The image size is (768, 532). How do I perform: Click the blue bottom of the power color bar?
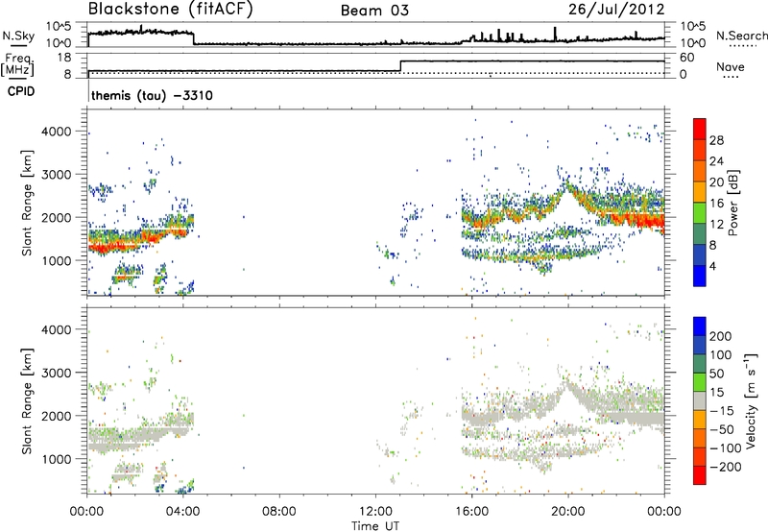(700, 276)
